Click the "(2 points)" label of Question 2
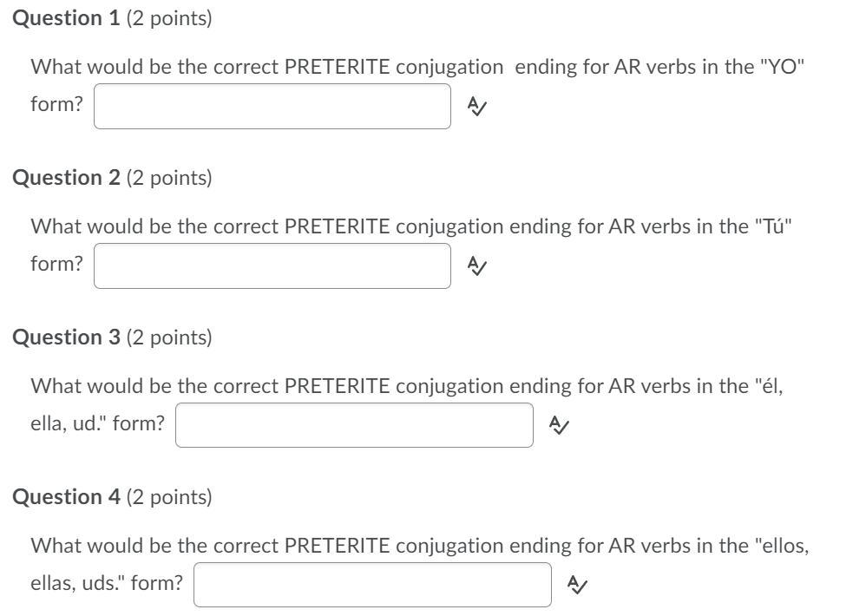This screenshot has width=866, height=616. coord(169,178)
